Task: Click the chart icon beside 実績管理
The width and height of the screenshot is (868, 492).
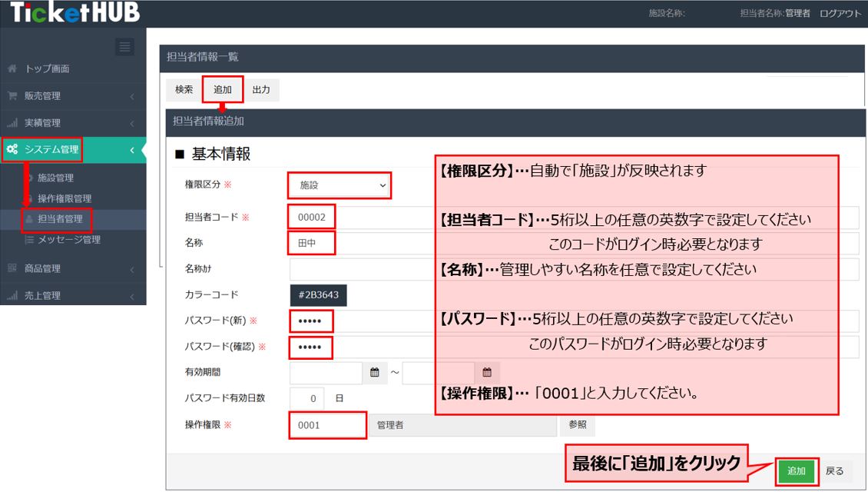Action: [12, 123]
